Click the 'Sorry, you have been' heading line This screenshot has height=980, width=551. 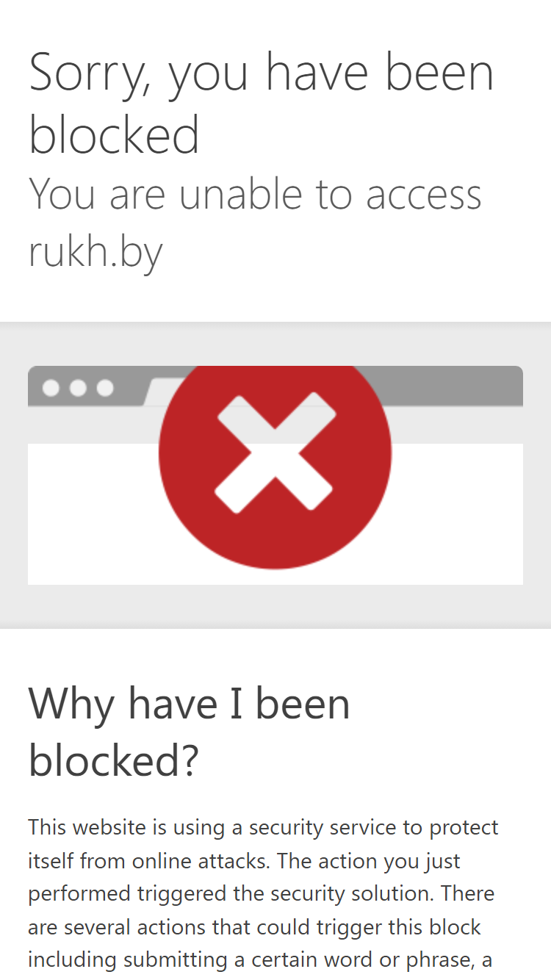(262, 74)
